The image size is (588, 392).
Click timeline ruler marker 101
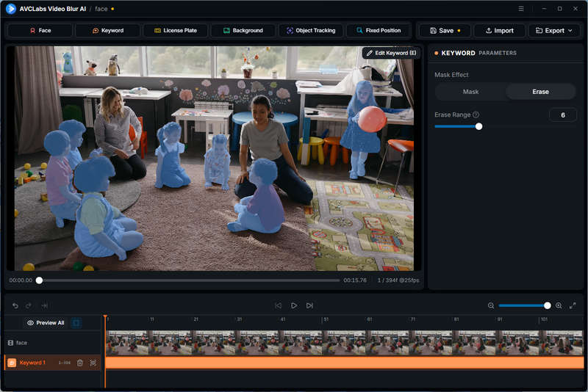[x=544, y=319]
